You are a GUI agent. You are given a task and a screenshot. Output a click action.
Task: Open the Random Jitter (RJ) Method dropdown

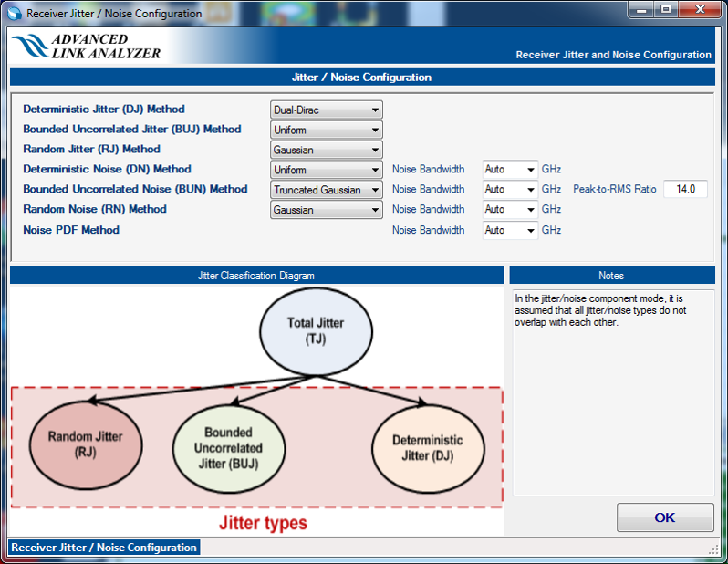327,150
